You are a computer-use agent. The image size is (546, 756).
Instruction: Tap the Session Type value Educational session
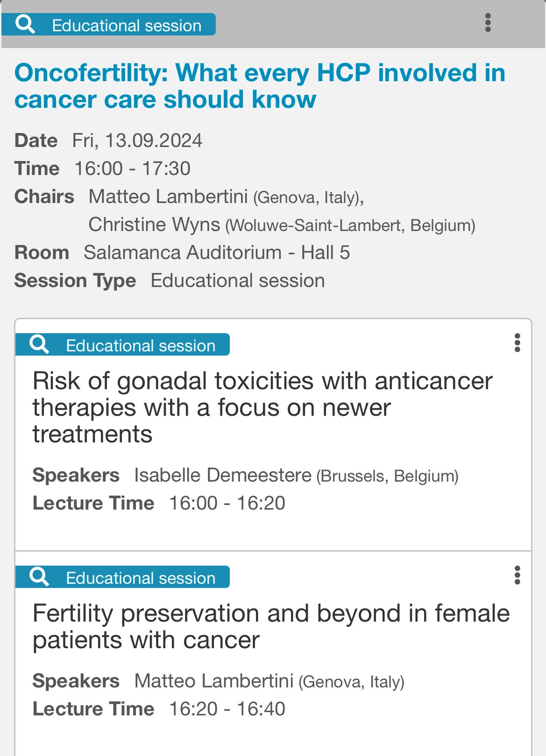point(238,280)
